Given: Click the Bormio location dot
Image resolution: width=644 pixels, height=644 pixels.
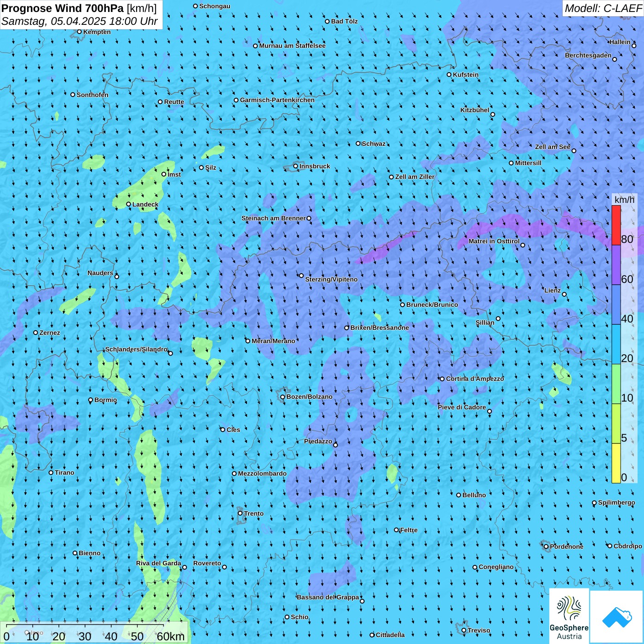Looking at the screenshot, I should [x=91, y=400].
